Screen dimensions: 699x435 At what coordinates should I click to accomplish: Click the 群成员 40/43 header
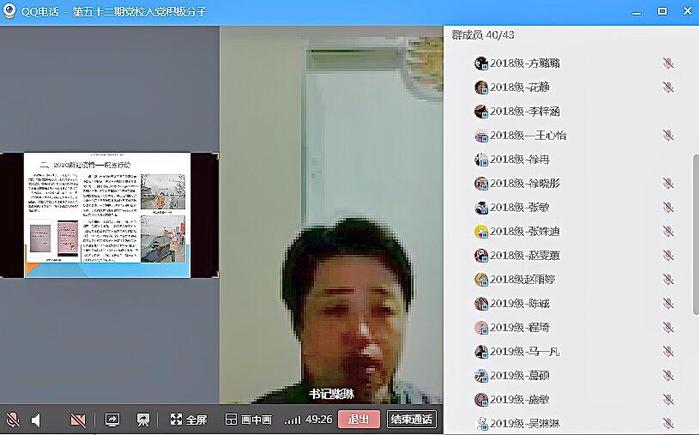pyautogui.click(x=483, y=35)
